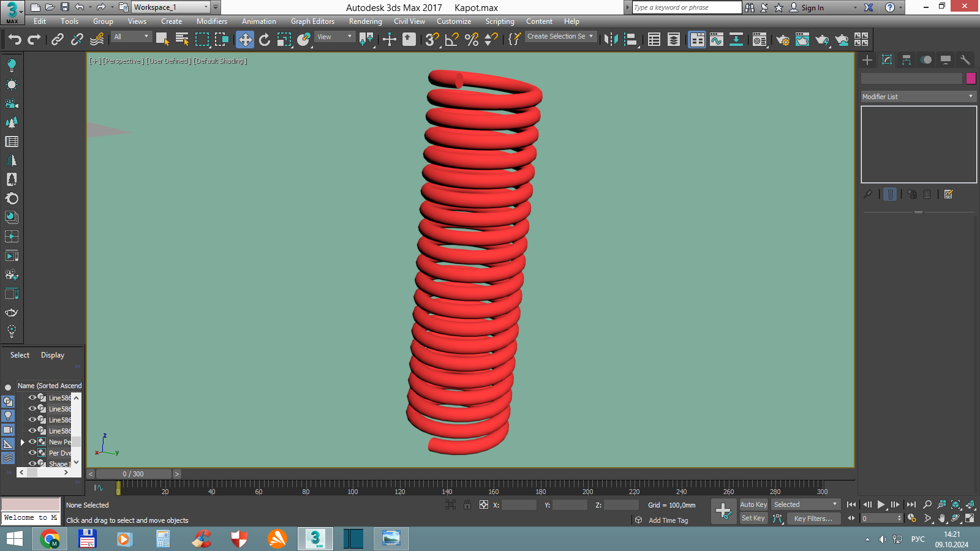Open the 'All' selection filter dropdown

tap(131, 37)
